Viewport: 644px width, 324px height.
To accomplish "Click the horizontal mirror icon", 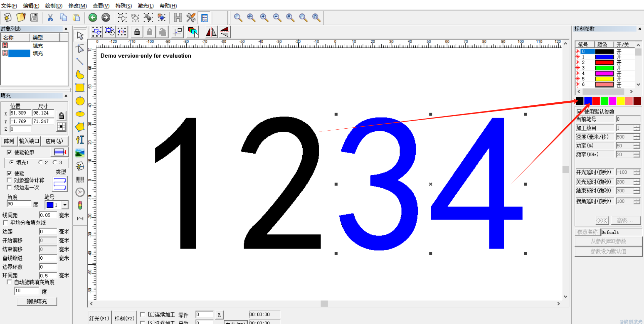I will 211,32.
